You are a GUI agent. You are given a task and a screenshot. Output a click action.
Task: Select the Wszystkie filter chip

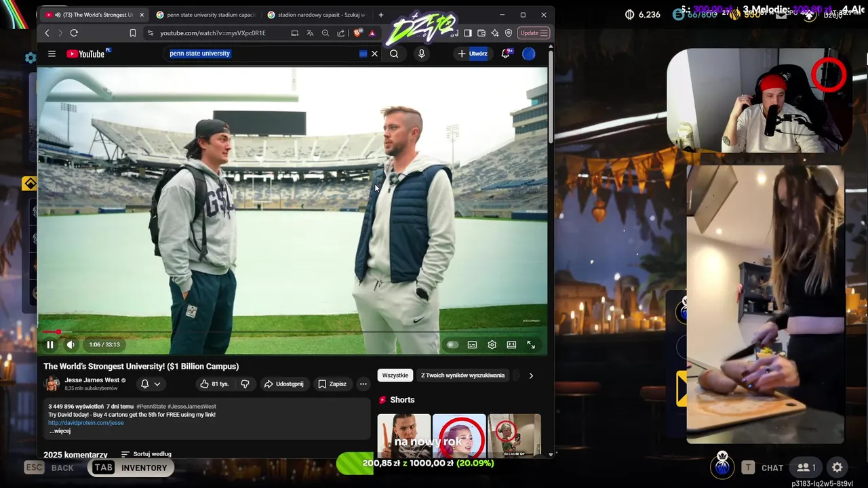click(395, 375)
